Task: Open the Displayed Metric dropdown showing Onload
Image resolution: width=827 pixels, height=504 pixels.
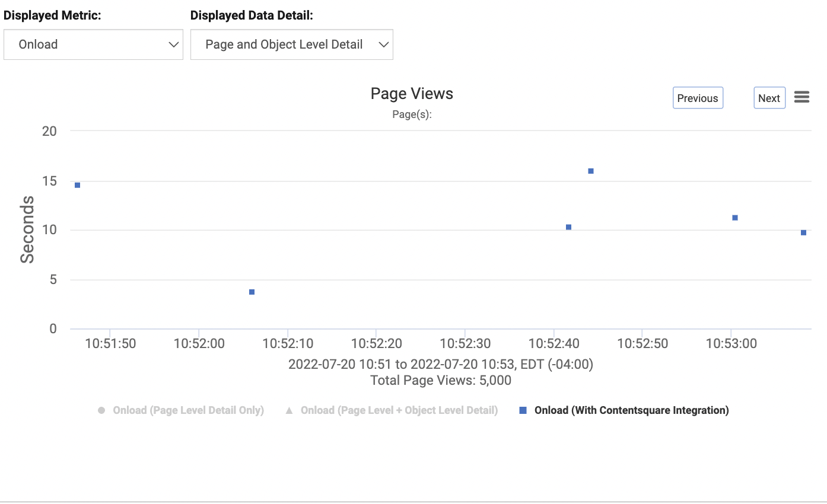Action: [x=93, y=44]
